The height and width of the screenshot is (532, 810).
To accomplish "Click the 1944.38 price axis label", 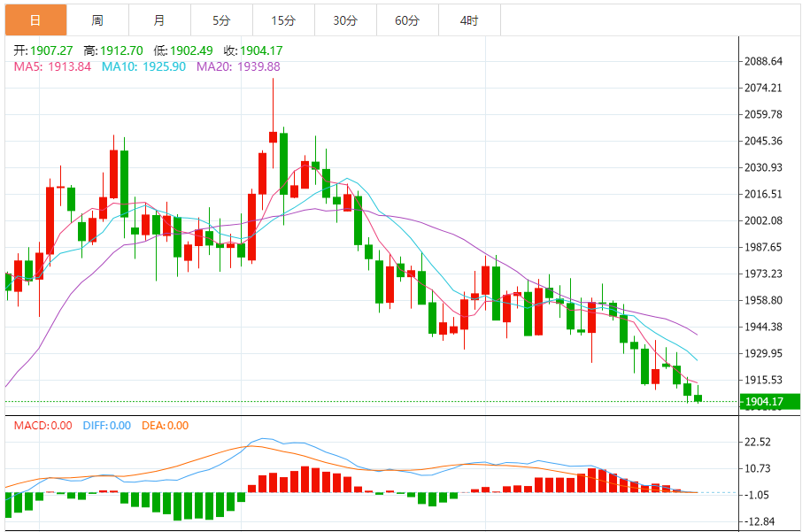I will pyautogui.click(x=763, y=327).
